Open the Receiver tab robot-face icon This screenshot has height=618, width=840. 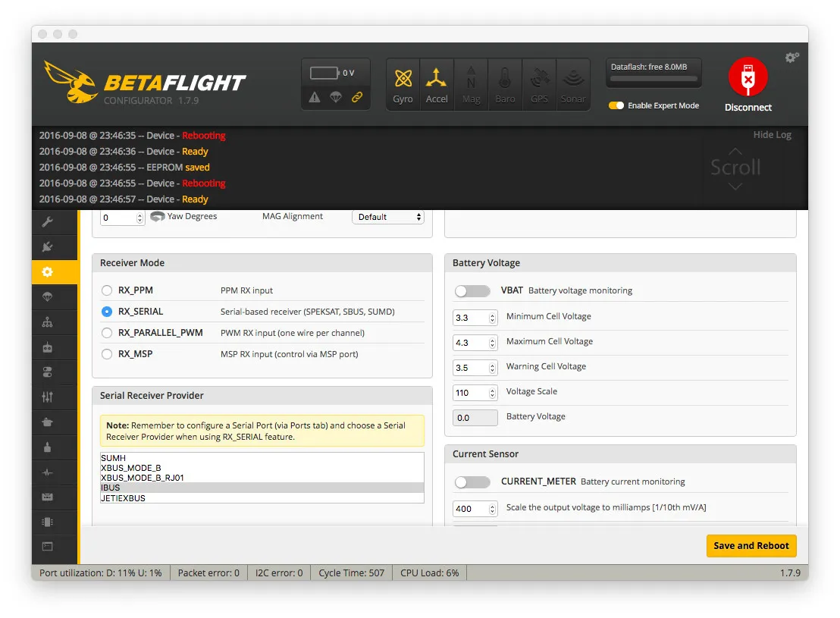click(x=47, y=347)
